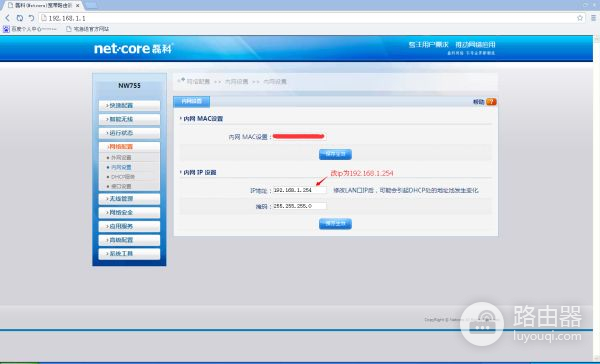Open the 外网设置 submenu item
The image size is (600, 364).
point(121,158)
